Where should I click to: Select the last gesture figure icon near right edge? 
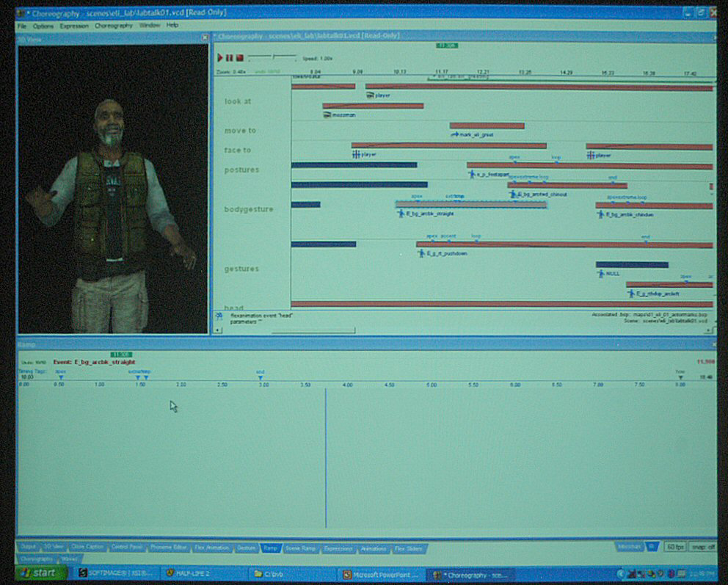631,294
